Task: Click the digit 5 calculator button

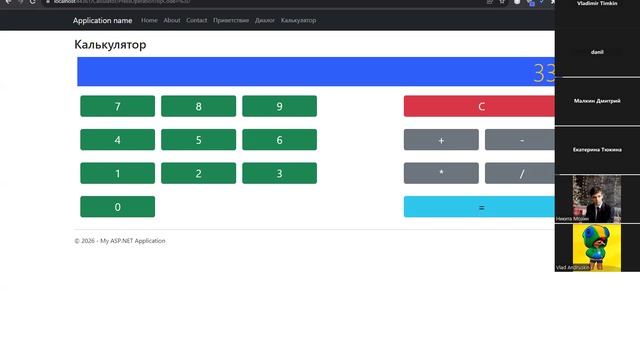Action: tap(198, 140)
